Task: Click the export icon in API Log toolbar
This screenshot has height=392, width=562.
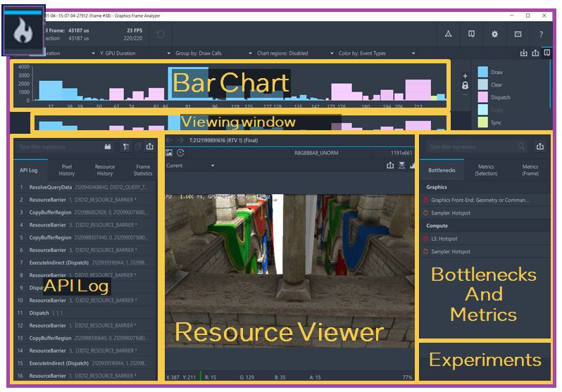Action: point(150,147)
